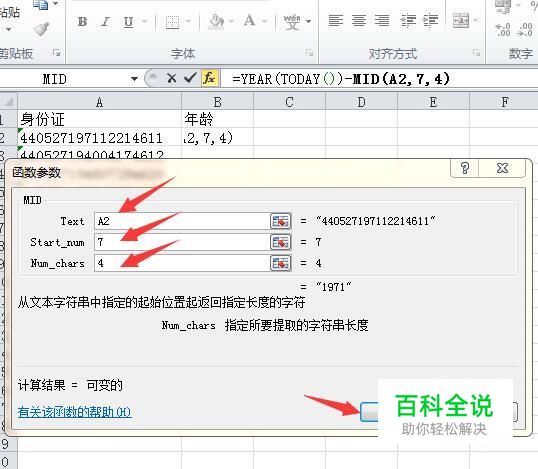Screen dimensions: 538x469
Task: Open 有关该函数的帮助 link
Action: (74, 412)
